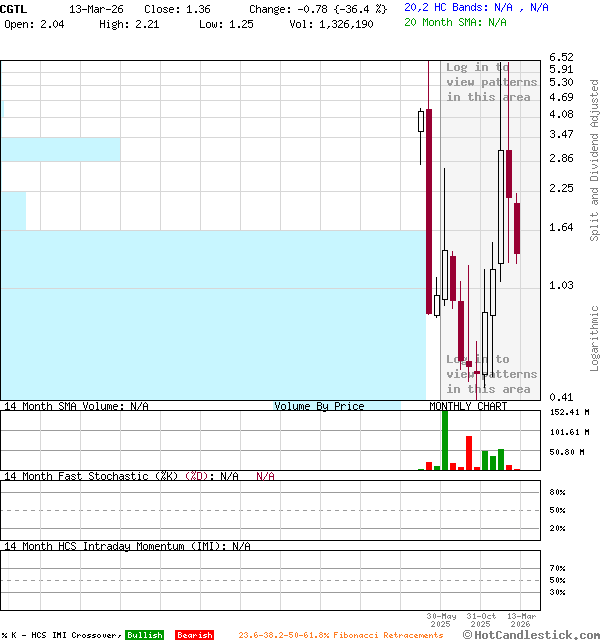Click the tall white candlestick near 2.86

(x=501, y=207)
